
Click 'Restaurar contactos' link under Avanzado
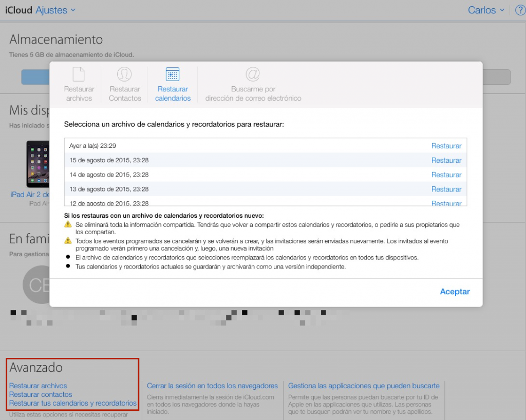pyautogui.click(x=41, y=394)
